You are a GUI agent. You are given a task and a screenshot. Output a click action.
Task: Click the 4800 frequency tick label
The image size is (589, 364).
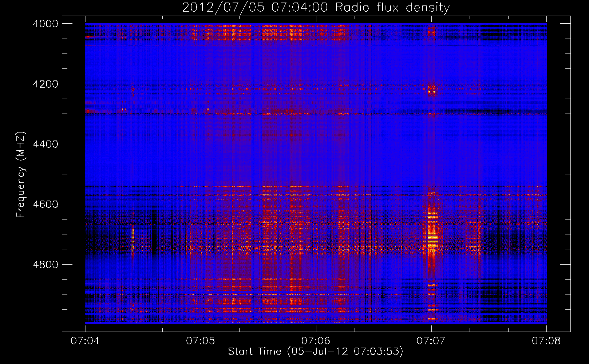46,265
